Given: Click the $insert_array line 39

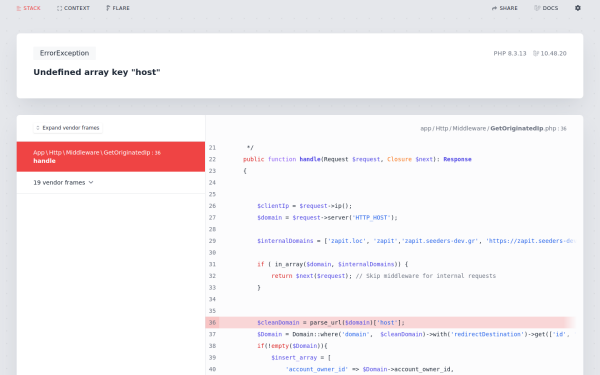Looking at the screenshot, I should tap(301, 358).
